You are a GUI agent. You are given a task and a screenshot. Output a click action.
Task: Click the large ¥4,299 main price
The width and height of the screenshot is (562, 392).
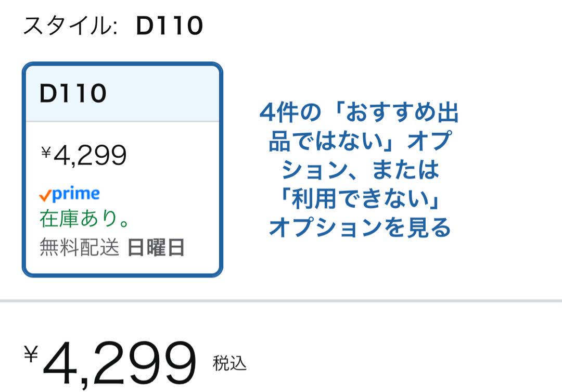click(x=110, y=363)
